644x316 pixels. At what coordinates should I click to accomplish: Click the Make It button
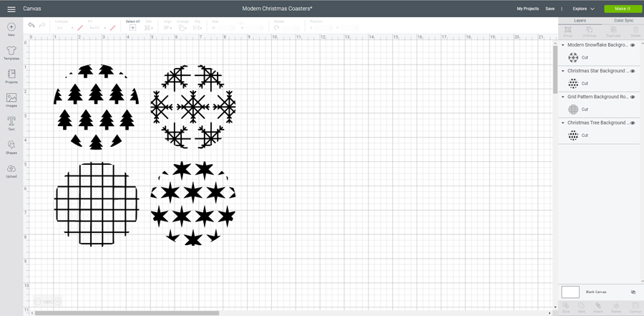(623, 9)
